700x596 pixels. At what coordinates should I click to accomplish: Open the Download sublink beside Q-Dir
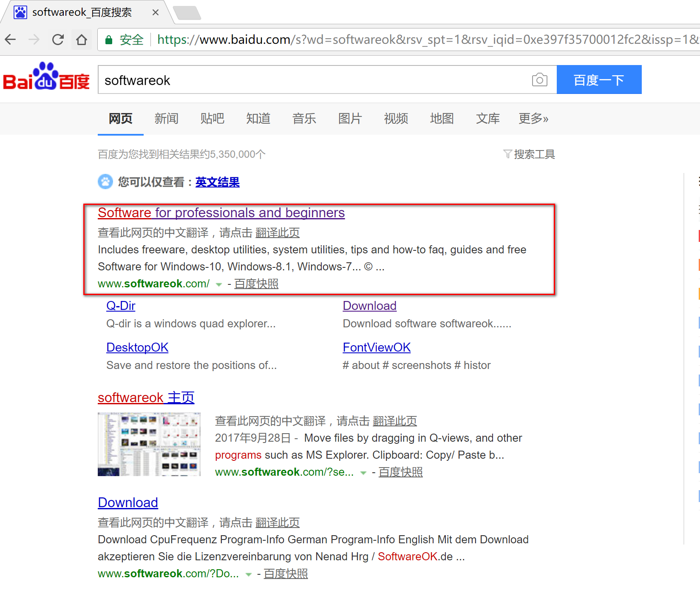click(369, 306)
